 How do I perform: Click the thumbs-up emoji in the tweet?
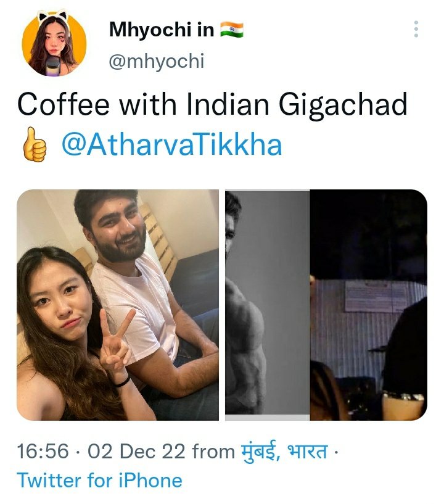click(34, 144)
